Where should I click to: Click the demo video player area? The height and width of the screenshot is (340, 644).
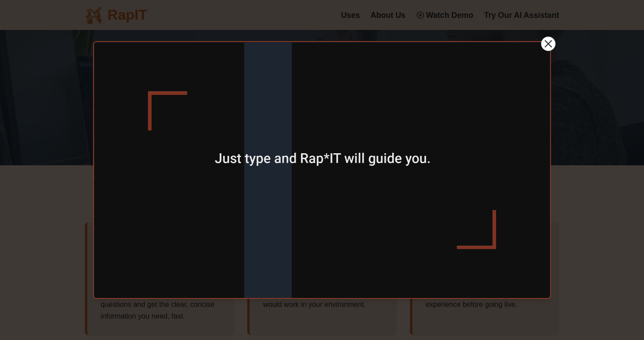[x=322, y=170]
